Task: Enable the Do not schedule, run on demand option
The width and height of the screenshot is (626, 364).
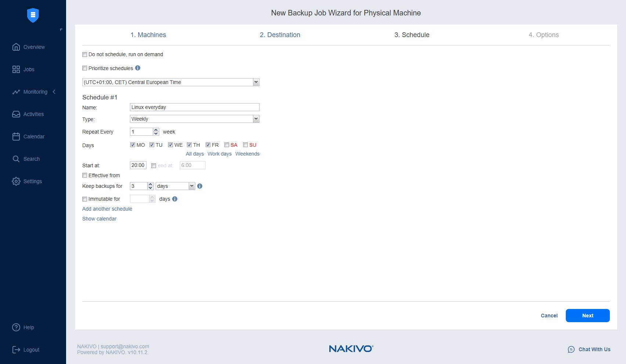Action: pos(84,54)
